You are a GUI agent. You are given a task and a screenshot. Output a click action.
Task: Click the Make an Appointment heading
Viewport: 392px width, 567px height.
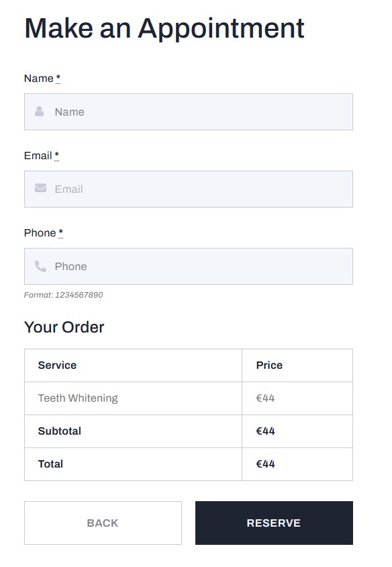click(x=164, y=28)
